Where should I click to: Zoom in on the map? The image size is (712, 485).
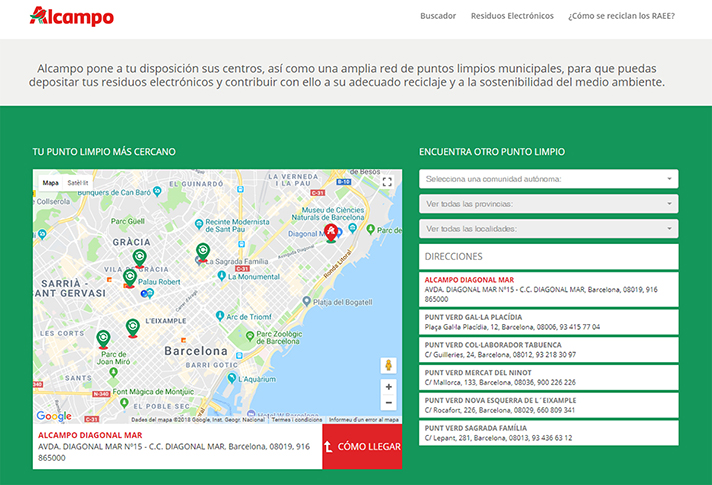(x=389, y=386)
